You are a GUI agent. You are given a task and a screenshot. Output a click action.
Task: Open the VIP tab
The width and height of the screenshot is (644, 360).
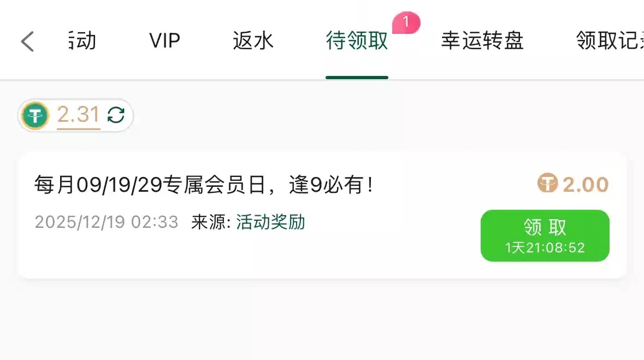[165, 40]
